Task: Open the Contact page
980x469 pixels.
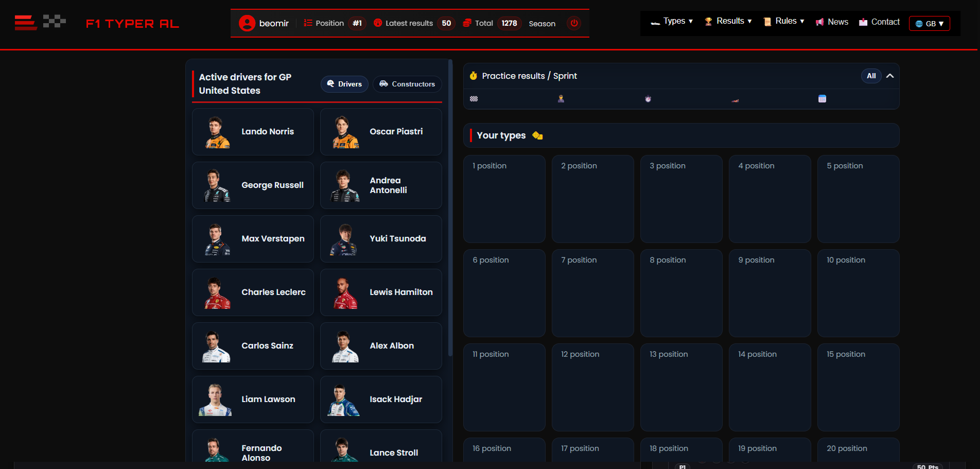Action: [x=880, y=22]
